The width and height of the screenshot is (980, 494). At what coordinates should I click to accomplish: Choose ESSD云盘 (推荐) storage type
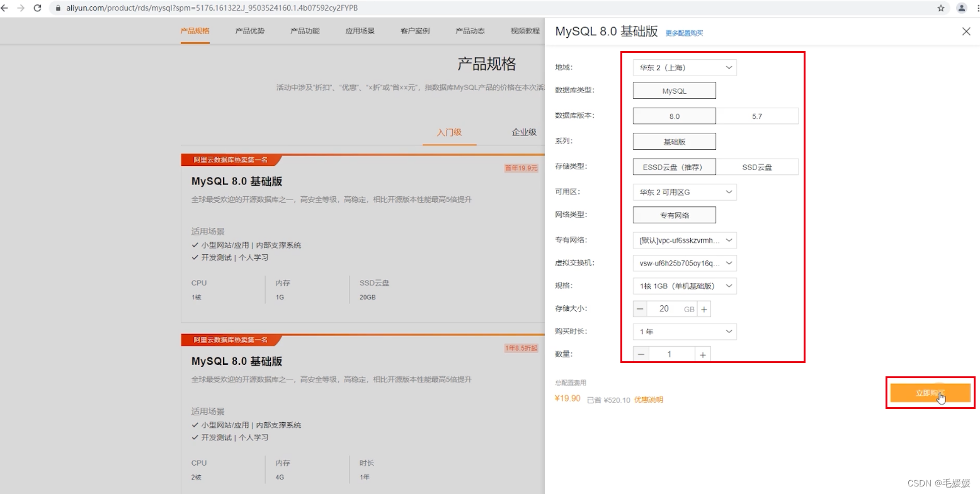click(x=675, y=167)
